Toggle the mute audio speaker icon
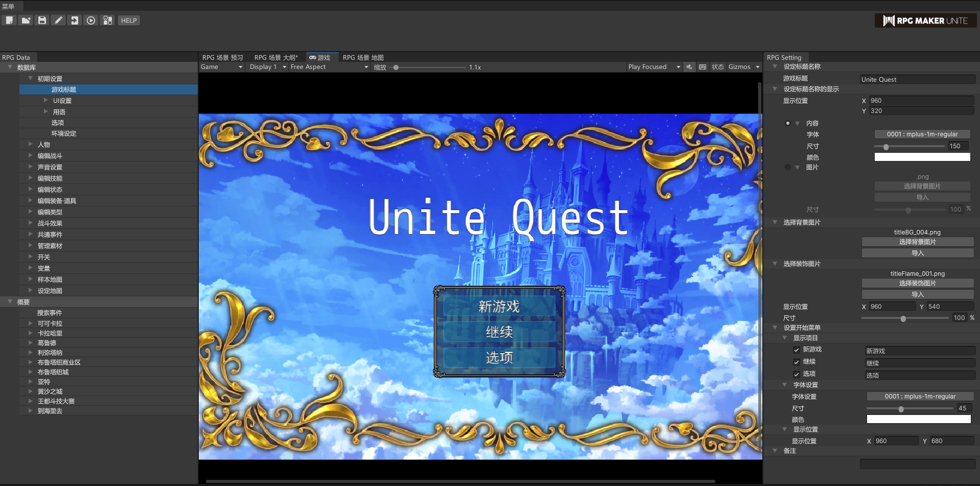Image resolution: width=980 pixels, height=486 pixels. coord(689,67)
